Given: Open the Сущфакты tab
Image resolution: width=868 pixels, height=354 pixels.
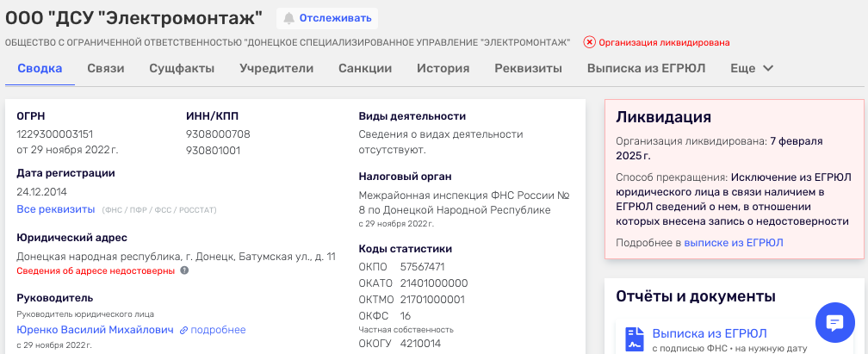Looking at the screenshot, I should coord(182,69).
